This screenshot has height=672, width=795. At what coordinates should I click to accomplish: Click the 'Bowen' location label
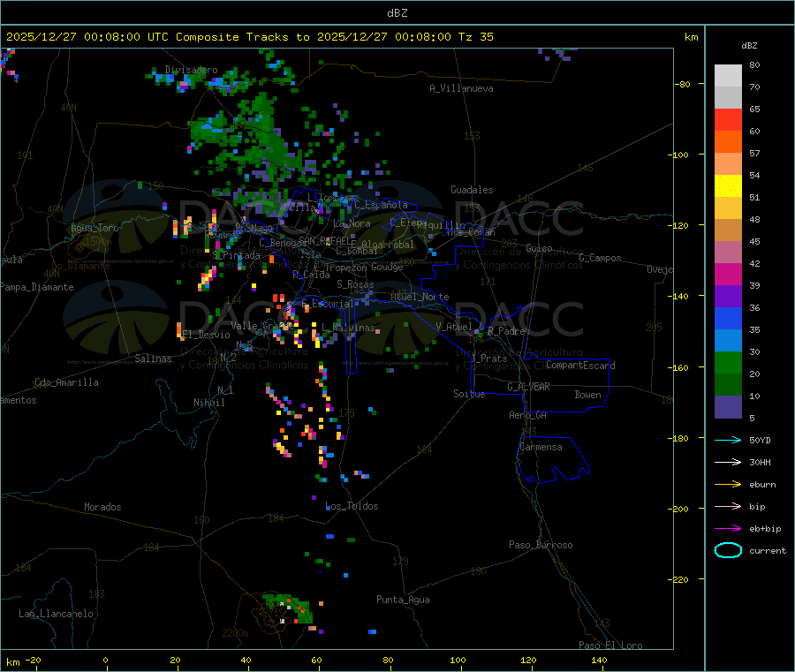click(588, 394)
